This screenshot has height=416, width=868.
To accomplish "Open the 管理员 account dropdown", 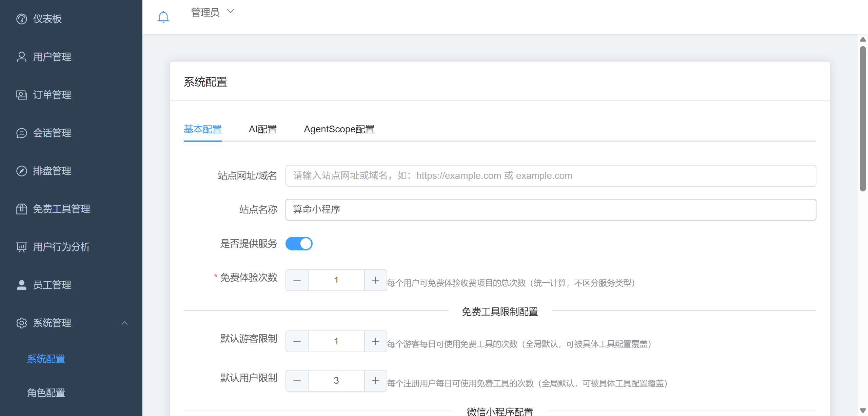I will tap(212, 12).
